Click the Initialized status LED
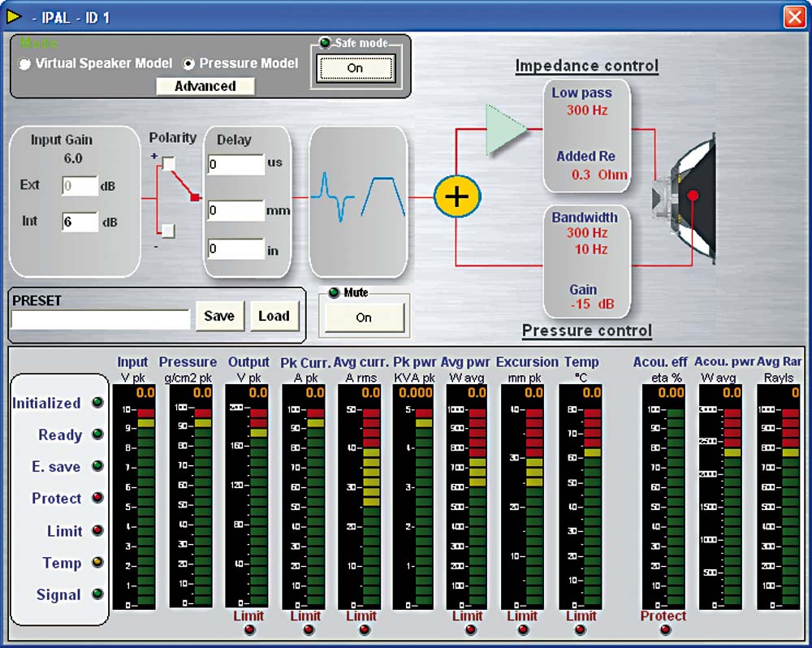This screenshot has width=812, height=648. (x=97, y=403)
